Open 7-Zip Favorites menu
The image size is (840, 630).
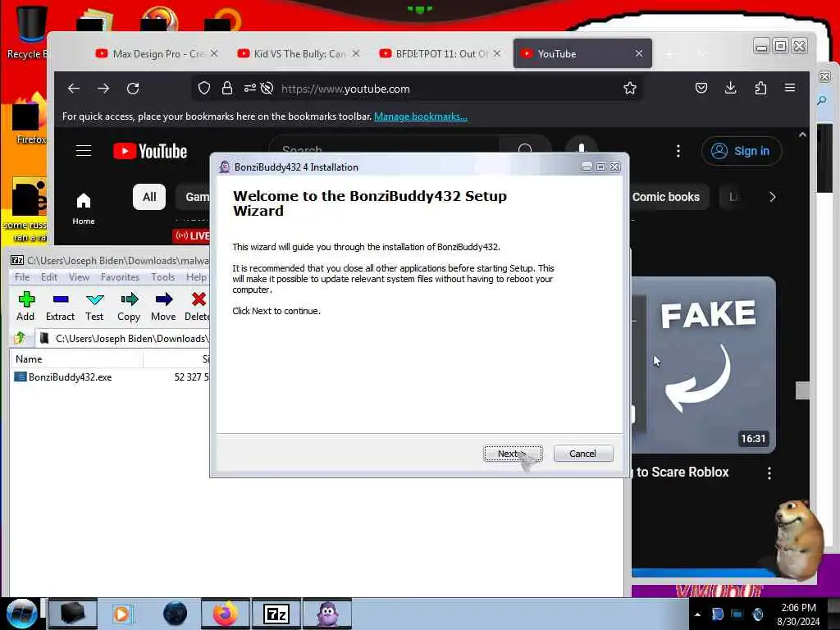[x=120, y=277]
